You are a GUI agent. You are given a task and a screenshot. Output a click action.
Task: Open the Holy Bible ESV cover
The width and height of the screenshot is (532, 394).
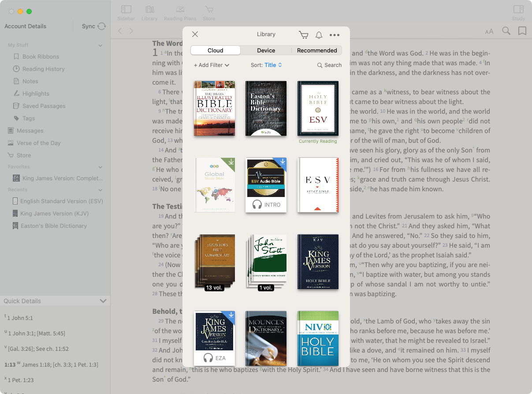(x=318, y=108)
